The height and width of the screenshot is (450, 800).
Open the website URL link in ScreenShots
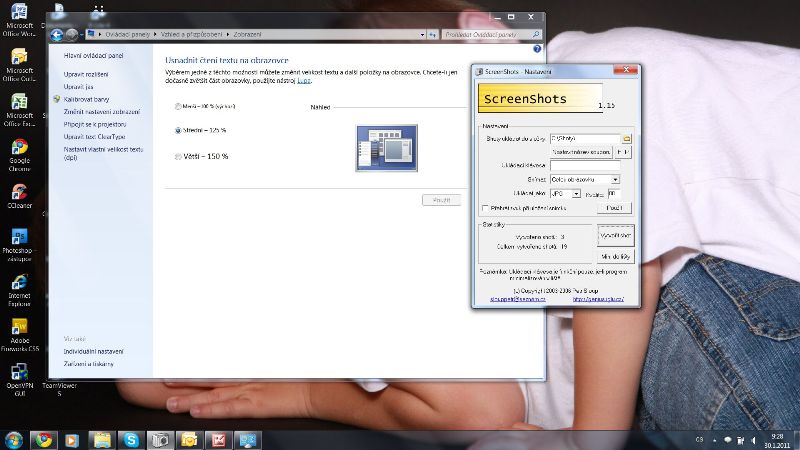point(598,299)
